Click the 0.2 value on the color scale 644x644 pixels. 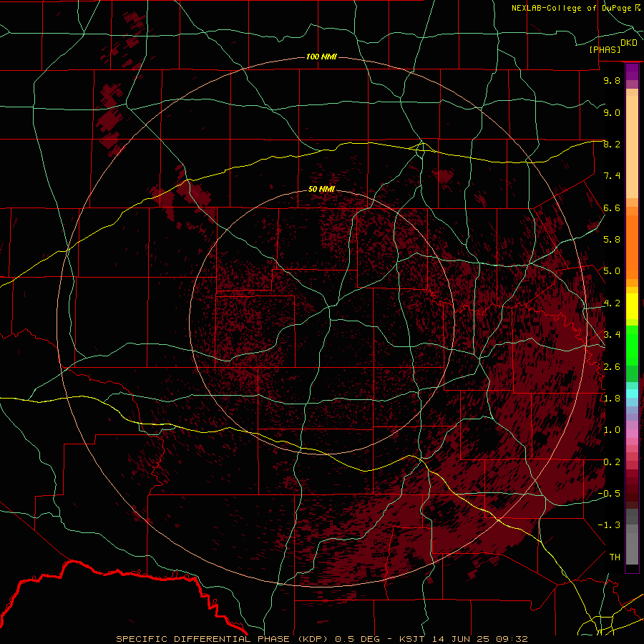[x=612, y=462]
